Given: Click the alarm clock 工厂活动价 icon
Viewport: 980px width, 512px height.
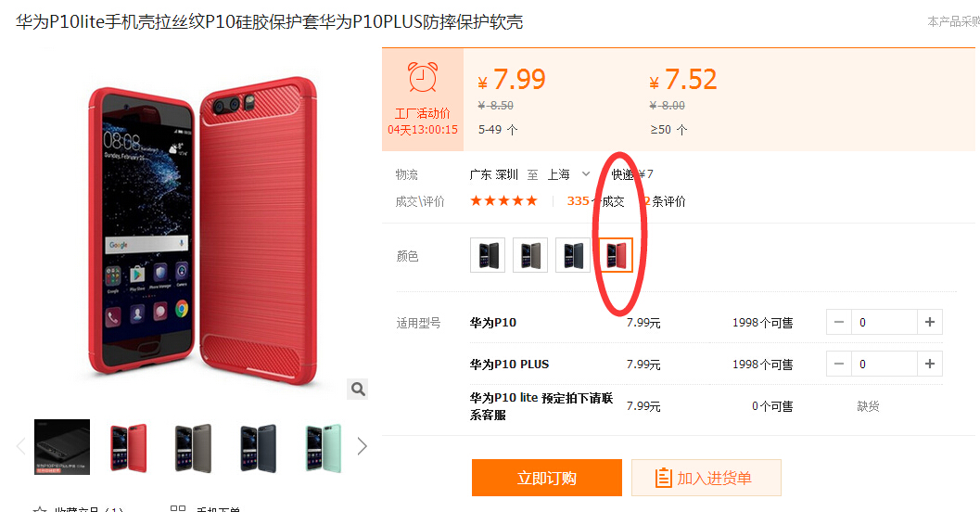Looking at the screenshot, I should tap(423, 78).
